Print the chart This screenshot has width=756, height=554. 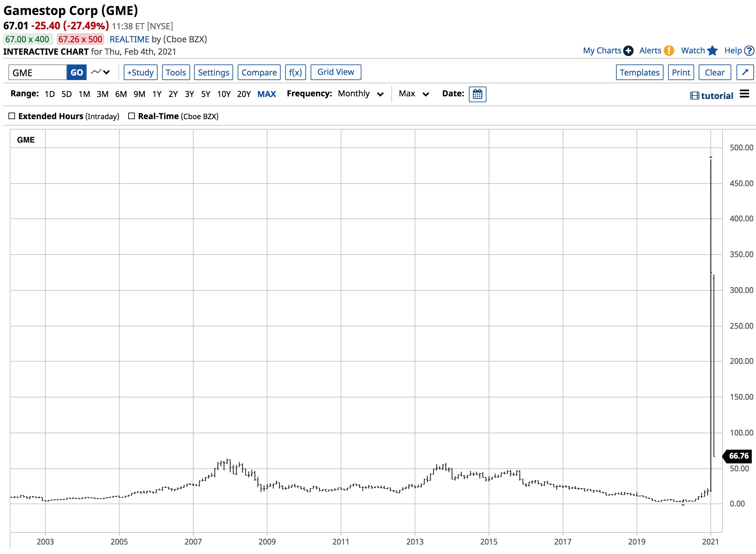tap(680, 72)
